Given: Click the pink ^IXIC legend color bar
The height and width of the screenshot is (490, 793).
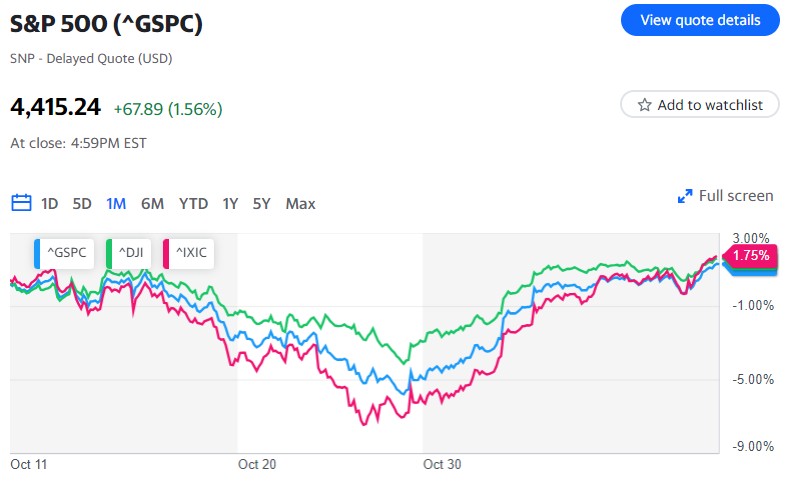Looking at the screenshot, I should (x=166, y=253).
